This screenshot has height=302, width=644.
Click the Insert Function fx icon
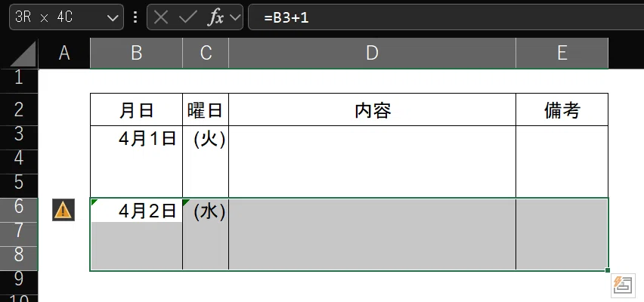click(216, 17)
